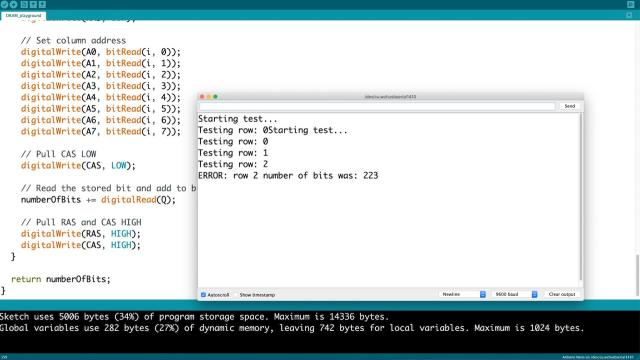The height and width of the screenshot is (360, 640).
Task: Click the first 'Starting test...' output line
Action: tap(238, 119)
